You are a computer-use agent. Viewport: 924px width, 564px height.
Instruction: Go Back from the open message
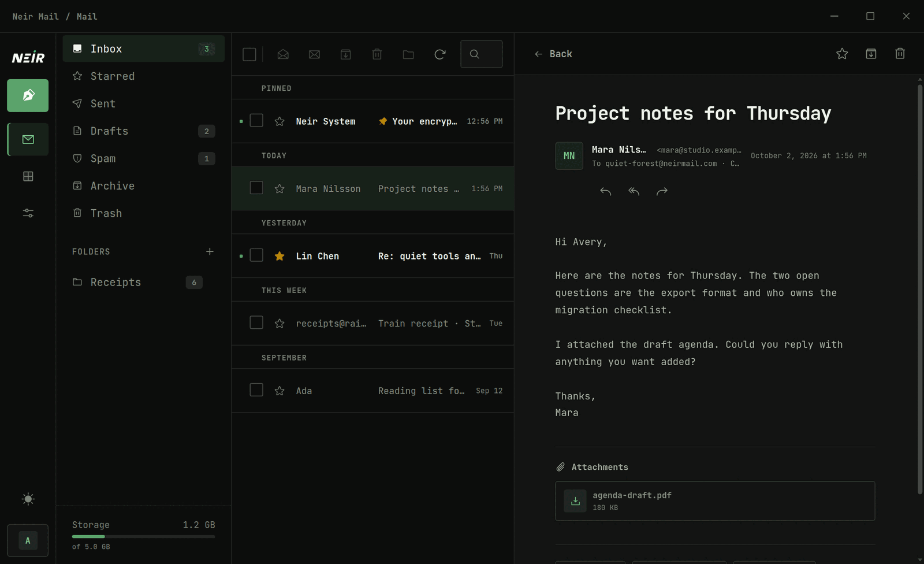[553, 54]
